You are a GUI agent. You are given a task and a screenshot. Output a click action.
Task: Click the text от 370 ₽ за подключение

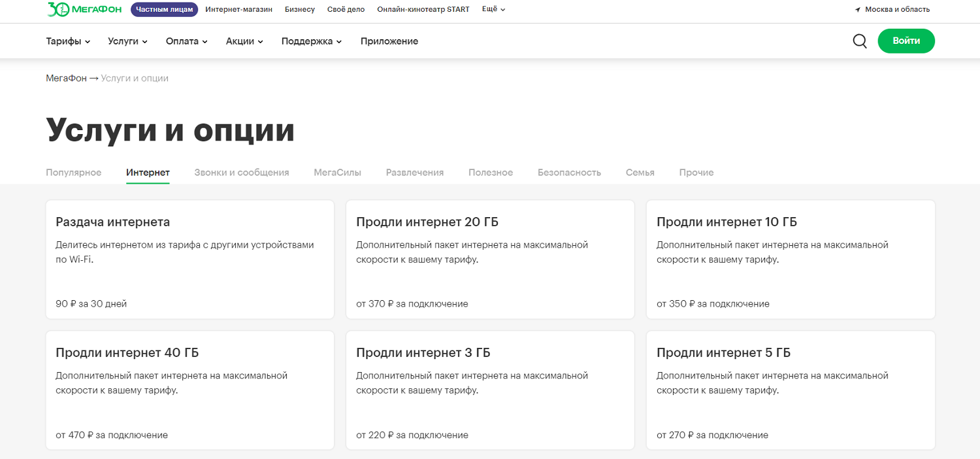412,303
